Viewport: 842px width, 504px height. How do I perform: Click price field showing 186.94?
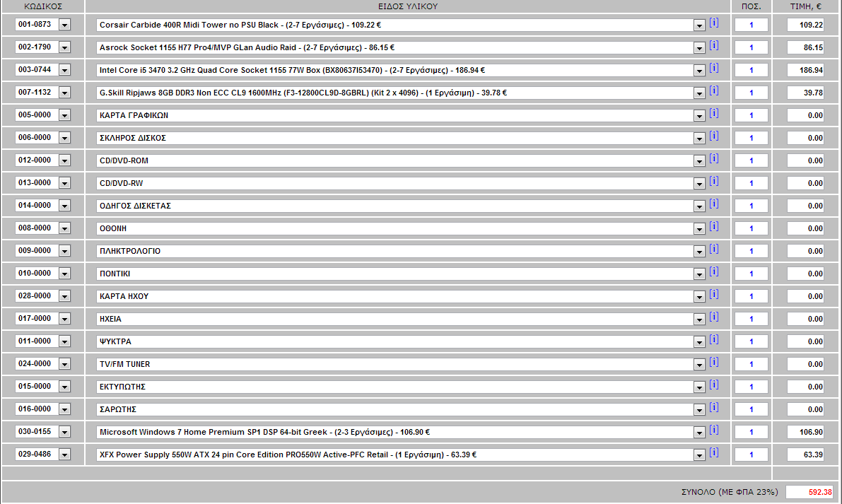tap(805, 70)
